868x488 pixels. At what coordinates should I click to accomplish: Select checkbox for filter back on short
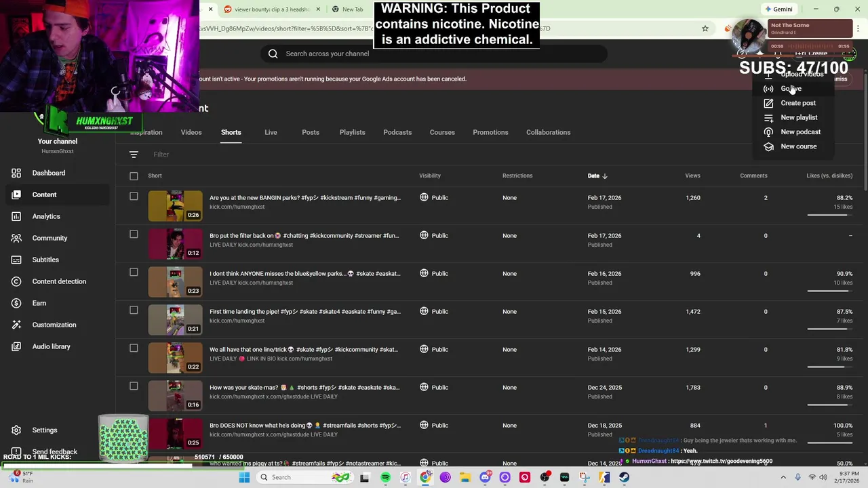coord(134,235)
